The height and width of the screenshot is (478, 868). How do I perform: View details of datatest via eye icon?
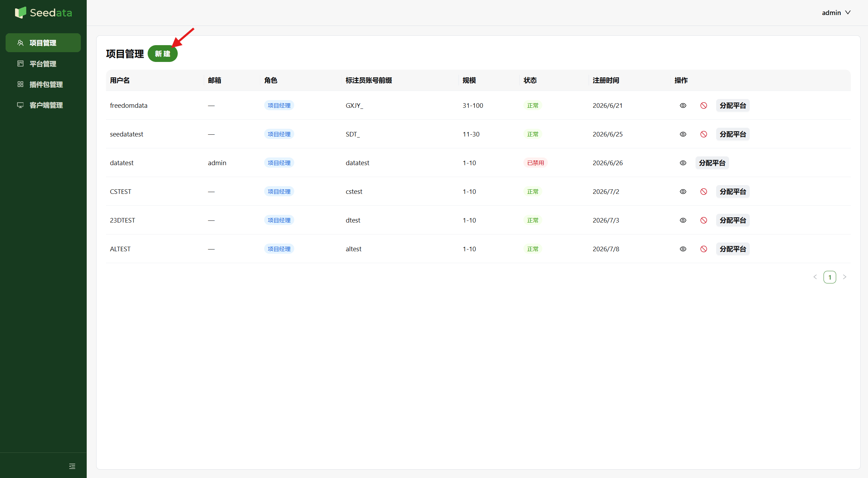click(x=683, y=163)
